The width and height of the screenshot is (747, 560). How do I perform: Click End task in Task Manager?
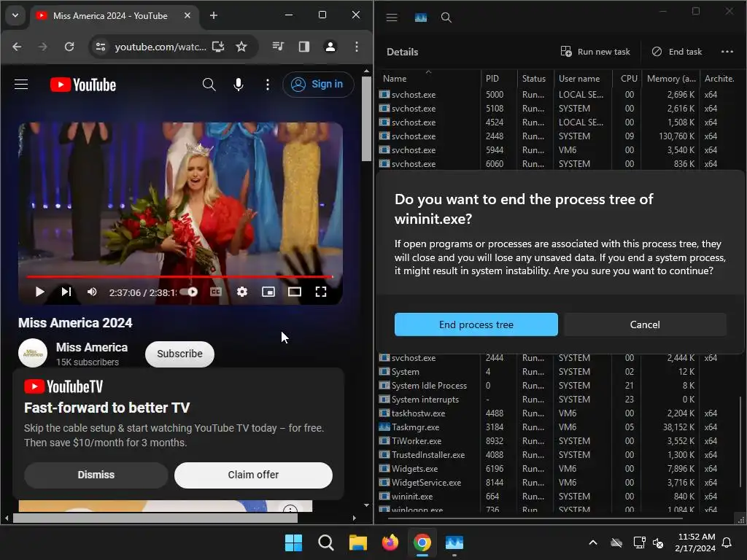pyautogui.click(x=676, y=52)
